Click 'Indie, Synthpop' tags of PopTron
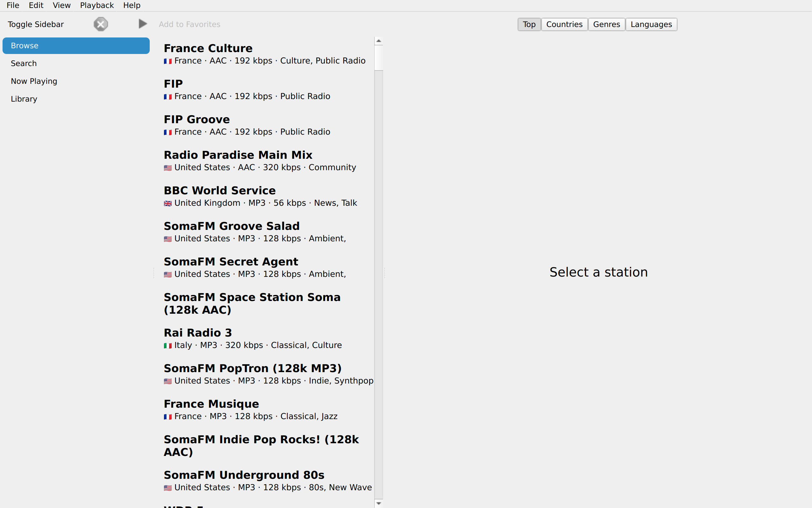 [341, 381]
